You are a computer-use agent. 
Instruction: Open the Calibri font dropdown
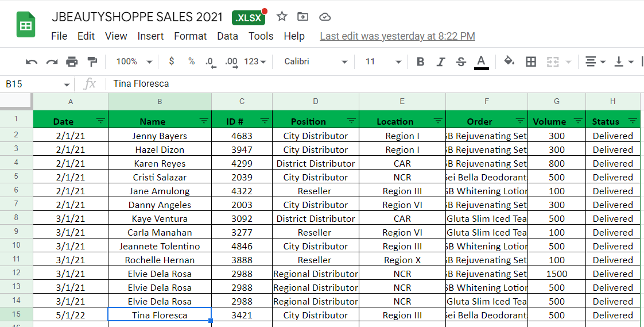316,62
